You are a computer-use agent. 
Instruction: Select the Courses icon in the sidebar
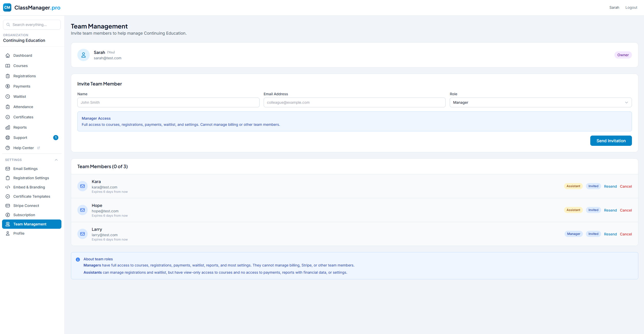click(x=8, y=65)
